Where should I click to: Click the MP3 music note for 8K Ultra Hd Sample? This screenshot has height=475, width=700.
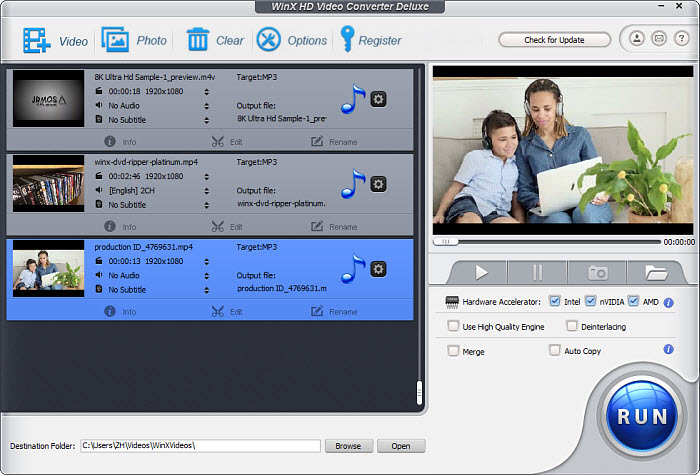tap(353, 99)
